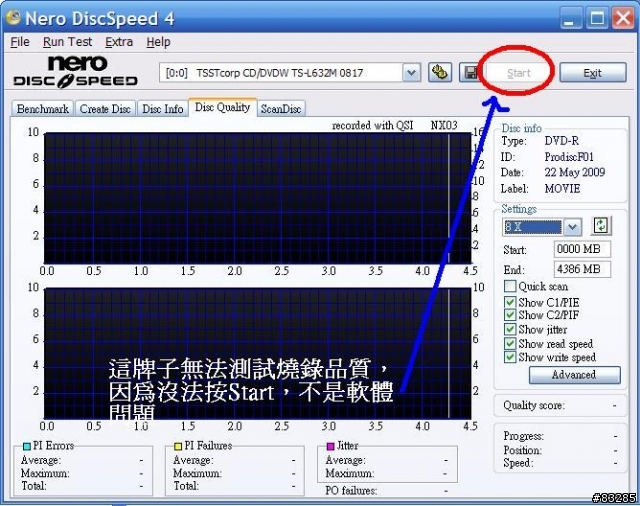Click the upper PI Errors graph area

tap(258, 198)
